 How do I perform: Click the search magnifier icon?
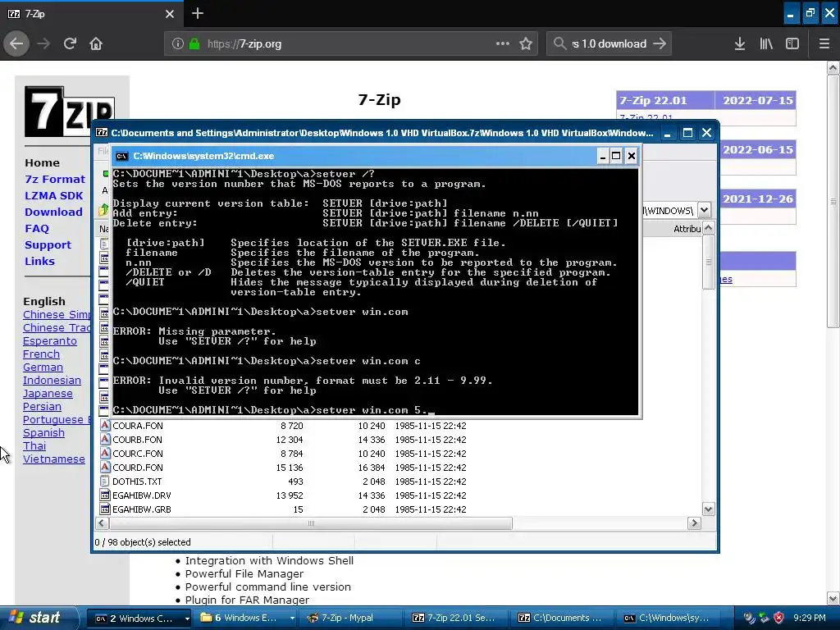[x=559, y=43]
